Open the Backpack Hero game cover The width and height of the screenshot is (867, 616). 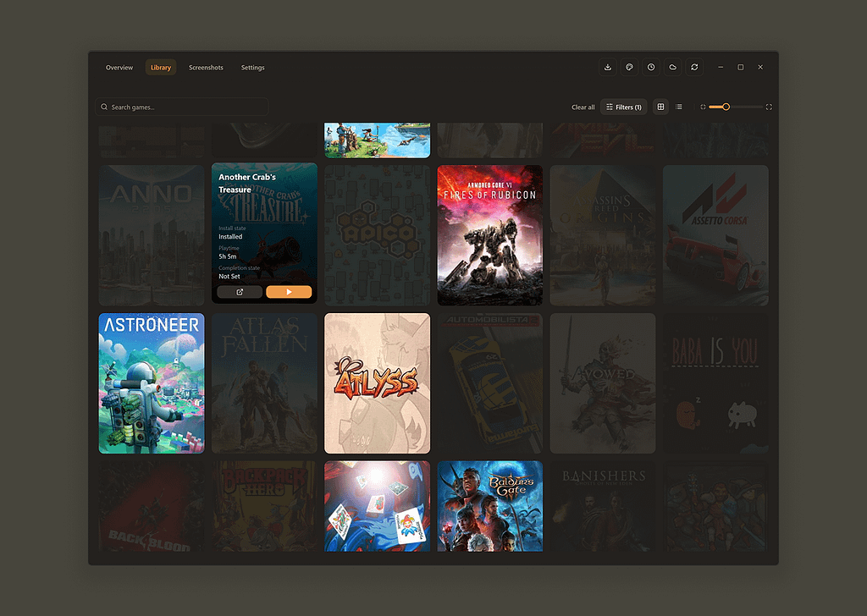[x=264, y=506]
